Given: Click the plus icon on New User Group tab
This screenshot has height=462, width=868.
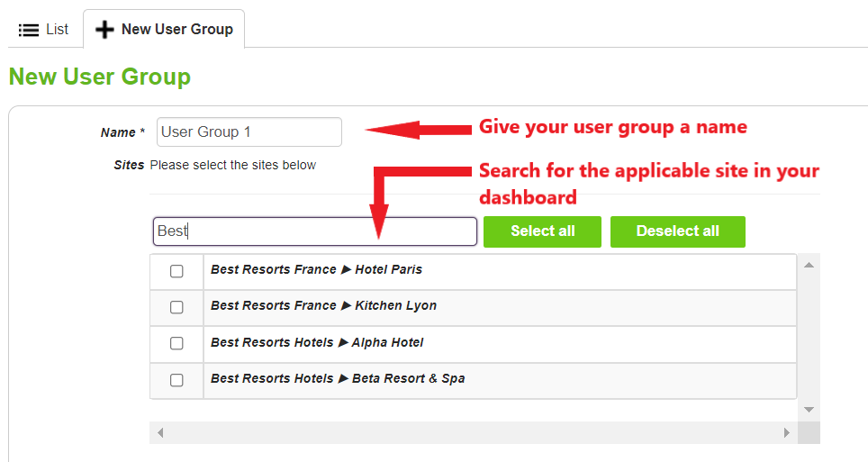Looking at the screenshot, I should point(105,30).
